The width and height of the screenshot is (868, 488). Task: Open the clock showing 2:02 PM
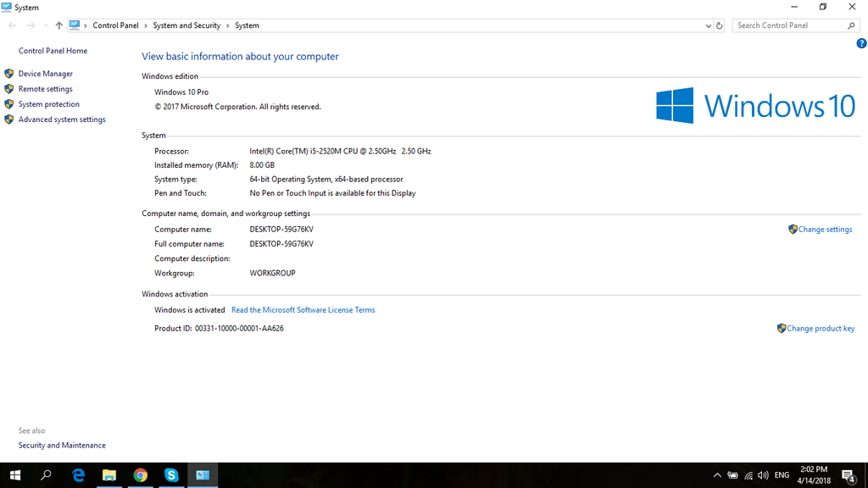coord(814,475)
